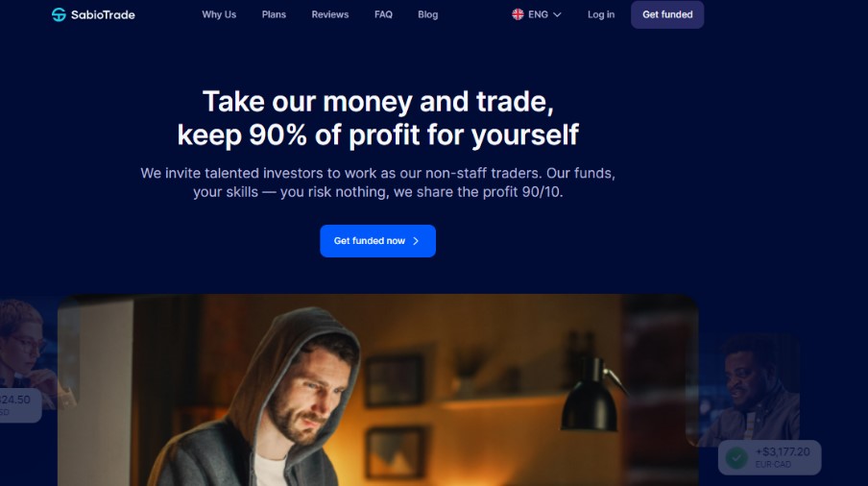Screen dimensions: 868x486
Task: Open the FAQ page link
Action: [383, 14]
